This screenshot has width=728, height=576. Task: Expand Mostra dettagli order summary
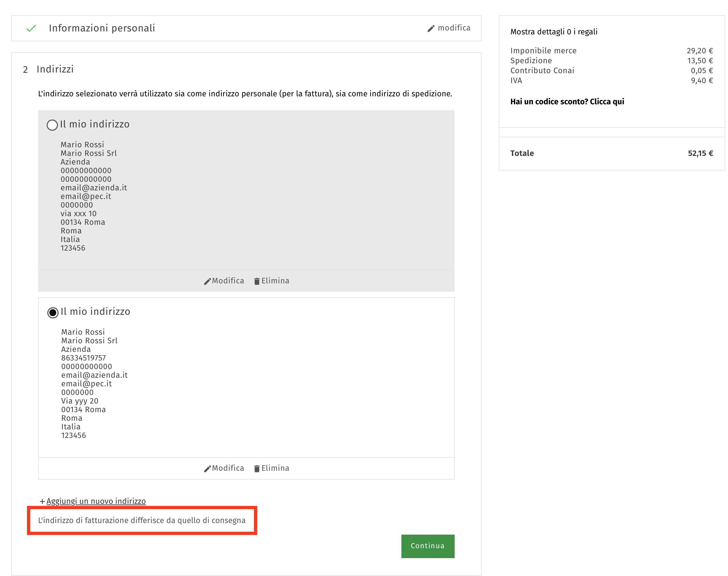click(553, 32)
